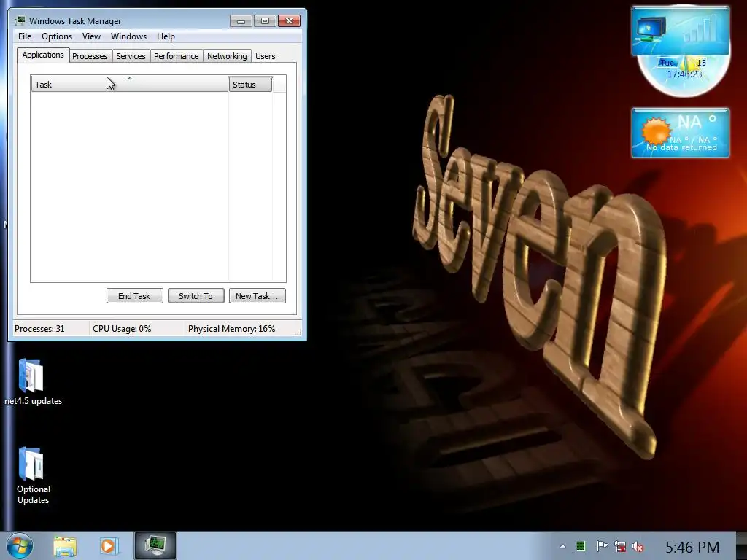Select the net4.5 updates desktop folder

point(33,382)
